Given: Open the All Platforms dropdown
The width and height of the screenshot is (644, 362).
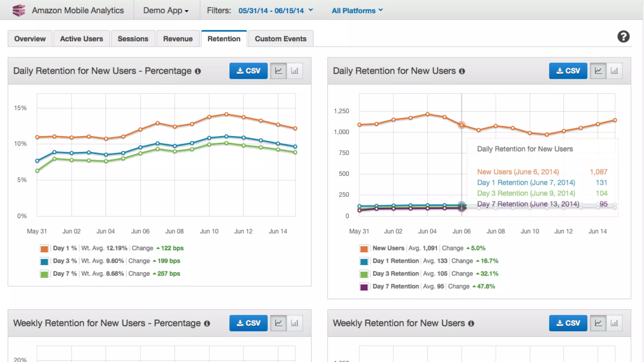Looking at the screenshot, I should click(357, 11).
